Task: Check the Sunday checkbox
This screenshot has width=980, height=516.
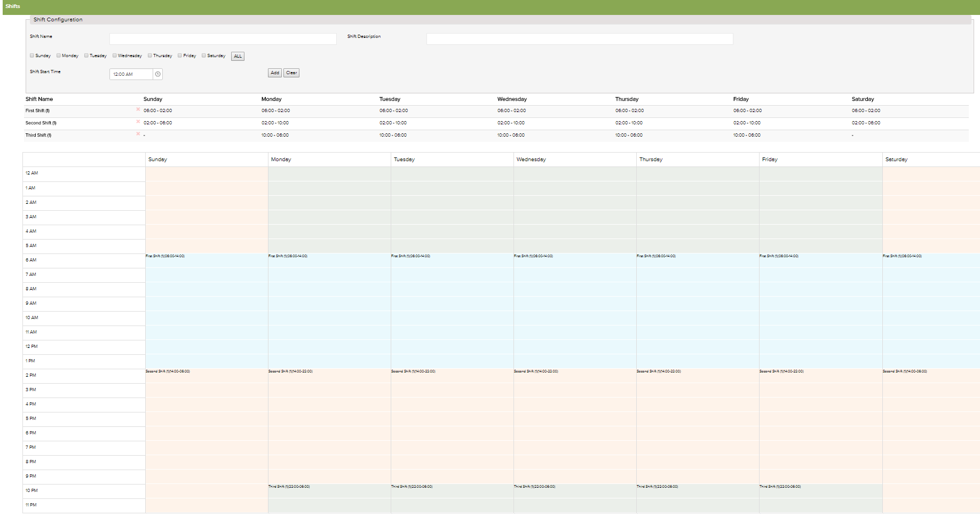Action: pyautogui.click(x=32, y=55)
